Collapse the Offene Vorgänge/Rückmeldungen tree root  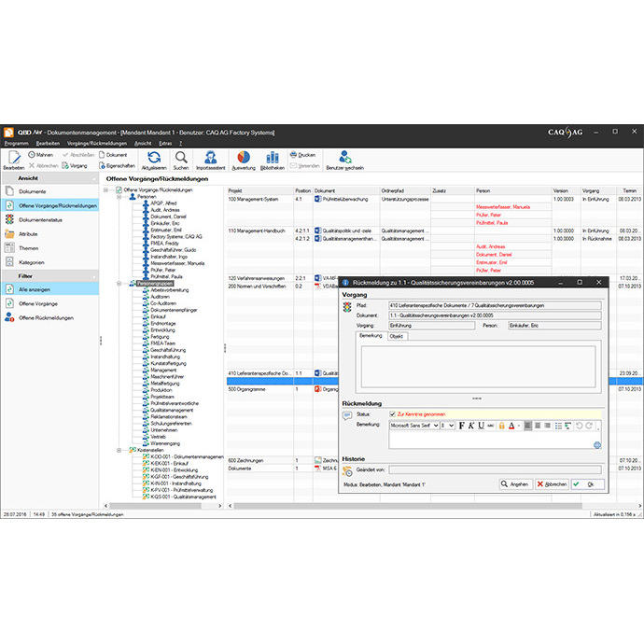tap(106, 189)
